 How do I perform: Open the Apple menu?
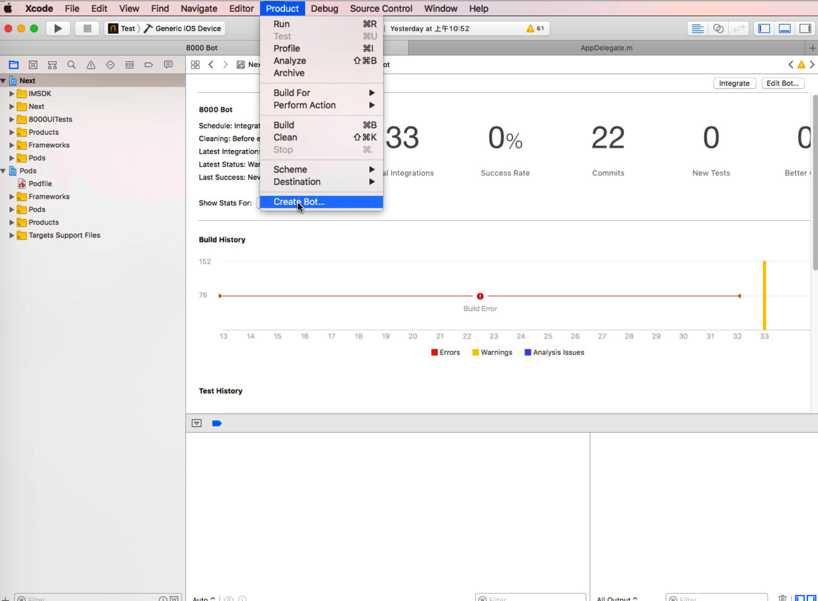[x=8, y=8]
